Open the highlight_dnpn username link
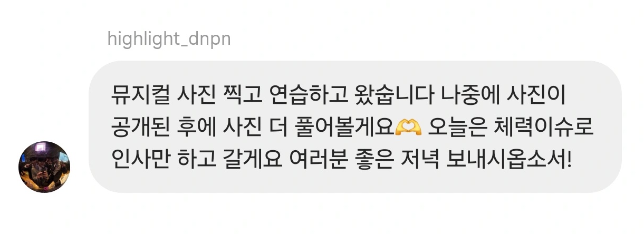This screenshot has width=644, height=234. coord(169,39)
